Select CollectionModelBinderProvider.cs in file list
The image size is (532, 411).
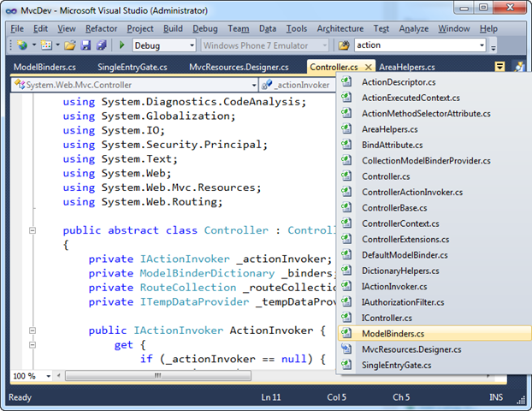[435, 161]
